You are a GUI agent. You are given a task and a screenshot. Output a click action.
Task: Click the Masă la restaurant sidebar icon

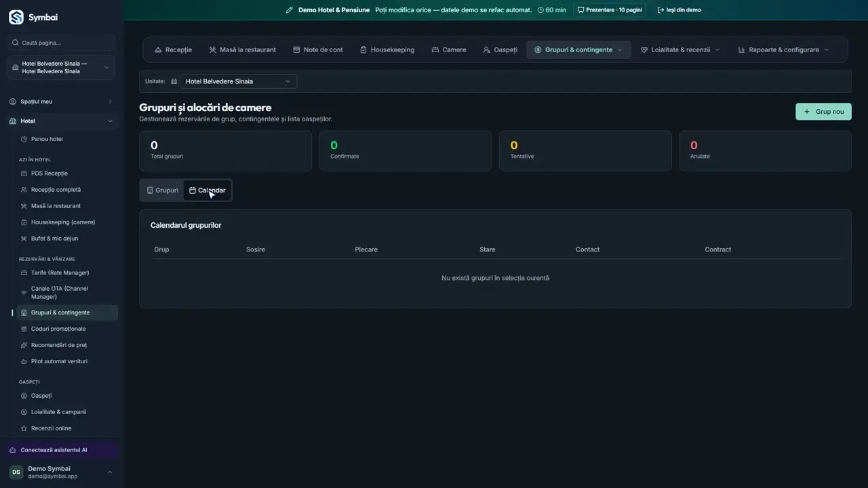coord(24,206)
